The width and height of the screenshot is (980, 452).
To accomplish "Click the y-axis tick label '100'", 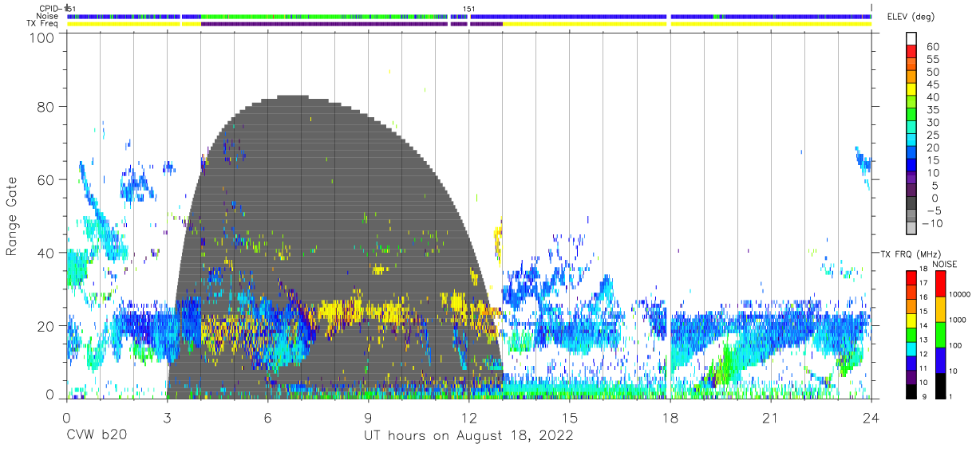I will click(41, 37).
